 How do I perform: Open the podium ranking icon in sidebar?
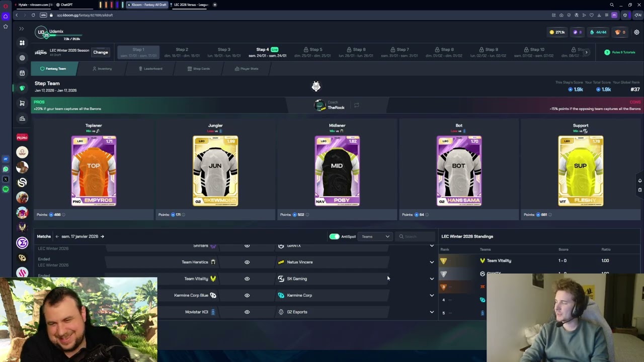tap(22, 118)
